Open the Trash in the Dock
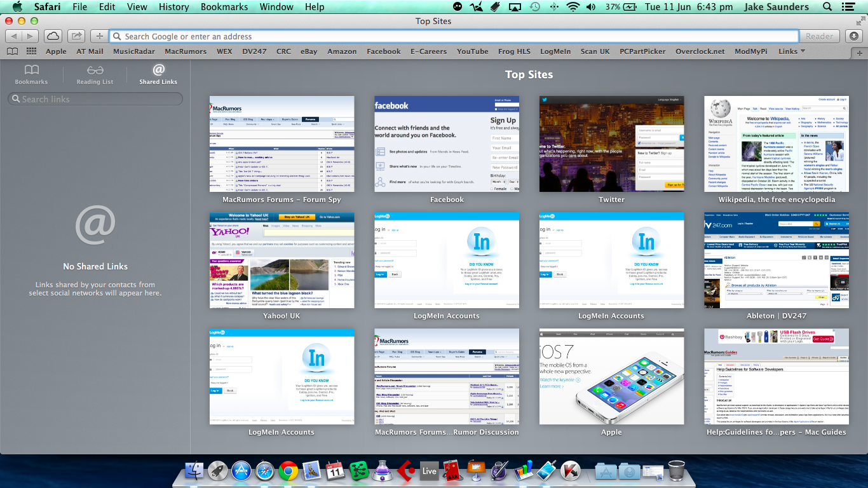The height and width of the screenshot is (488, 868). point(676,471)
